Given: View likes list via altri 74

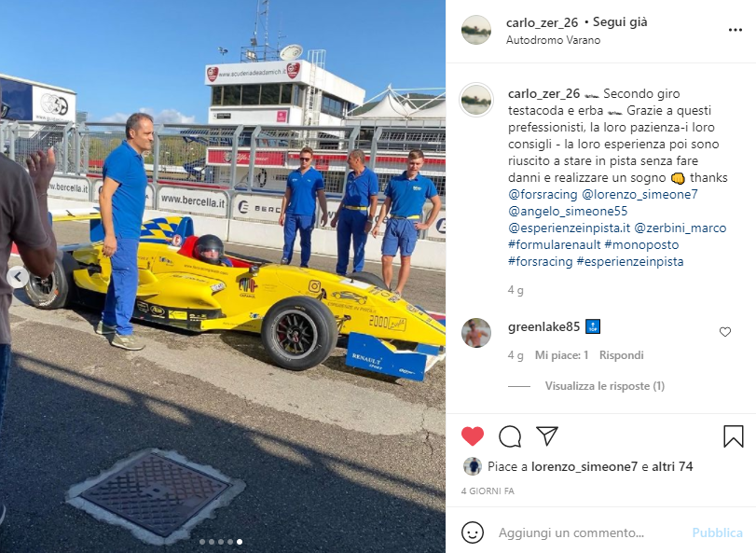Looking at the screenshot, I should (673, 466).
